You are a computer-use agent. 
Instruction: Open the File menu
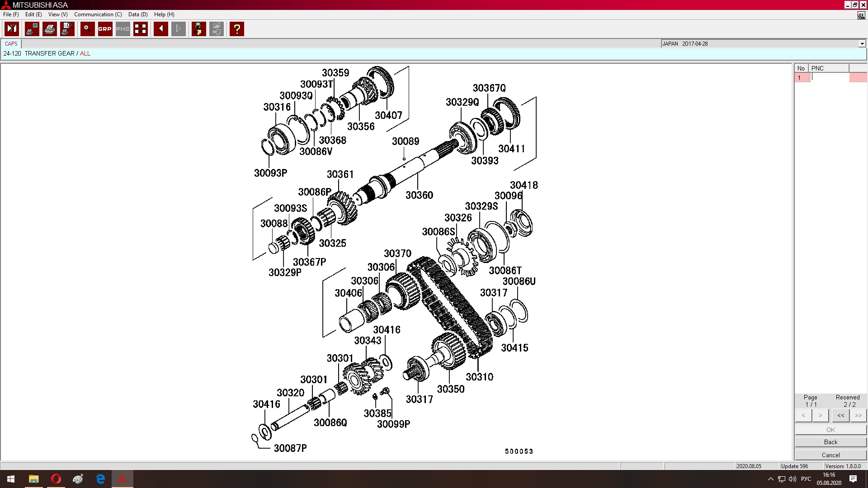[11, 14]
